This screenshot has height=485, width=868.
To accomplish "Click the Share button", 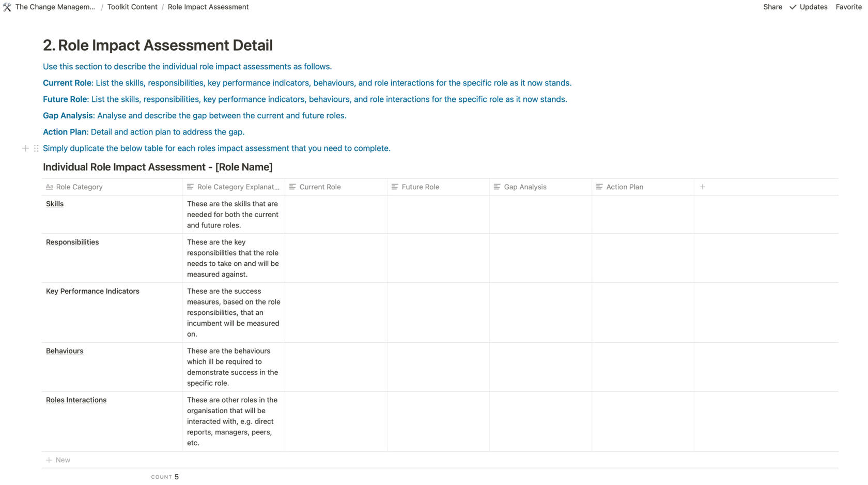I will click(772, 7).
